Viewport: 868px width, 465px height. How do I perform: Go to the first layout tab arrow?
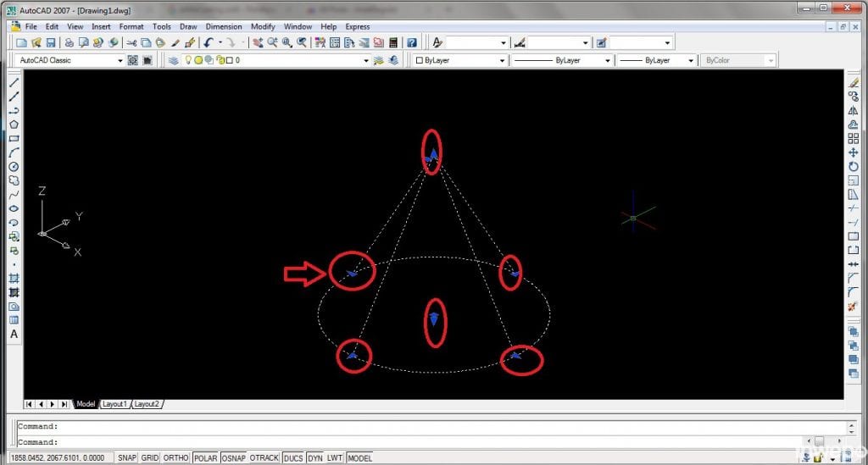click(x=29, y=404)
